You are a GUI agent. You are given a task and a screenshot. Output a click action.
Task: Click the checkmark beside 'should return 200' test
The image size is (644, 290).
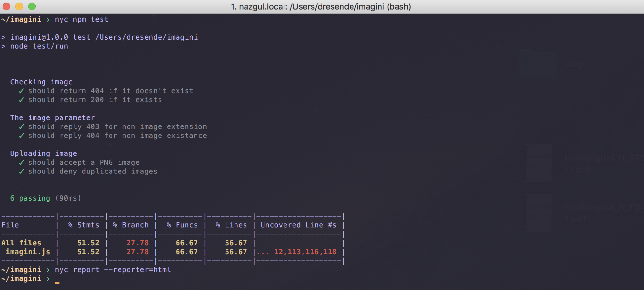(x=22, y=100)
